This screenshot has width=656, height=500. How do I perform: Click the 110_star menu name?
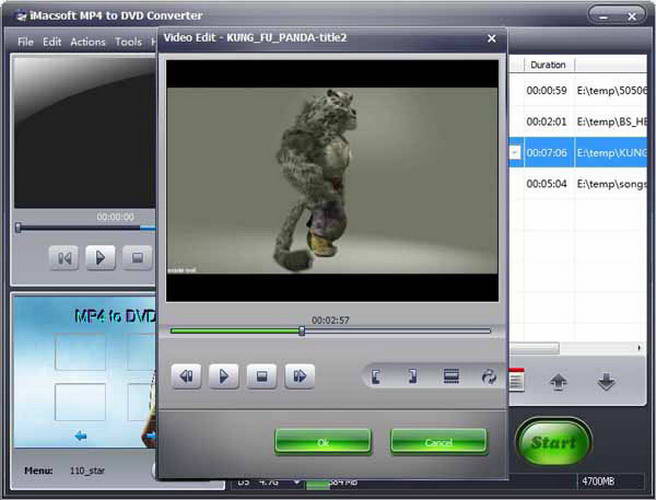[x=87, y=471]
